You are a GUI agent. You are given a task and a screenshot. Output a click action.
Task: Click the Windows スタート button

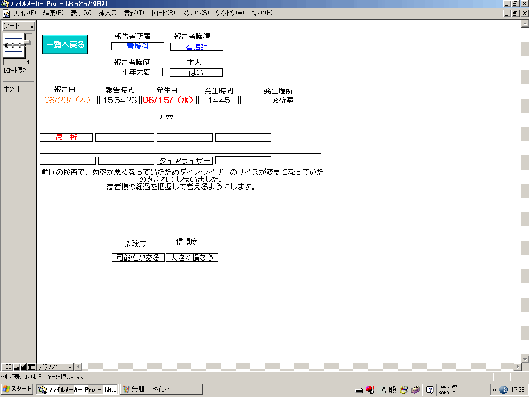click(17, 389)
